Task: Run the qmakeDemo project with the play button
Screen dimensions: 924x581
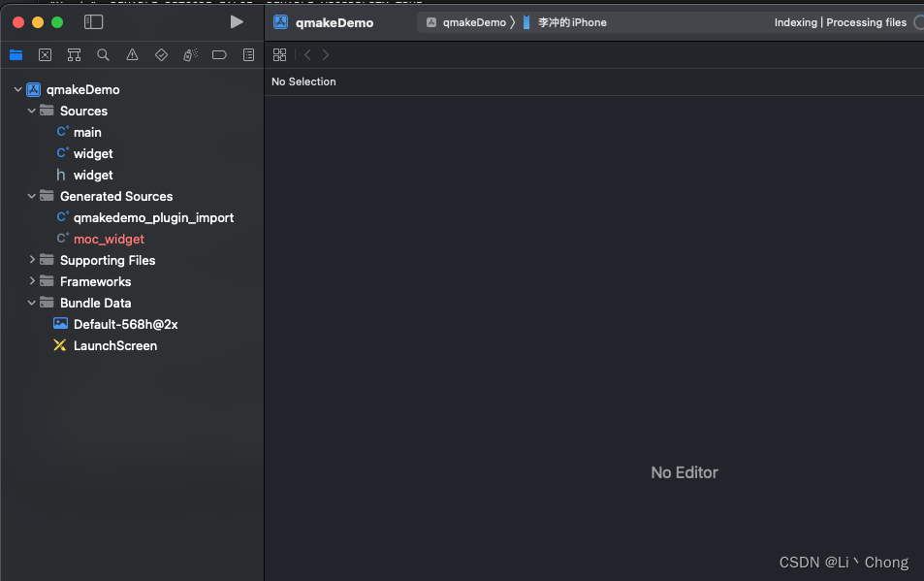Action: pyautogui.click(x=236, y=20)
